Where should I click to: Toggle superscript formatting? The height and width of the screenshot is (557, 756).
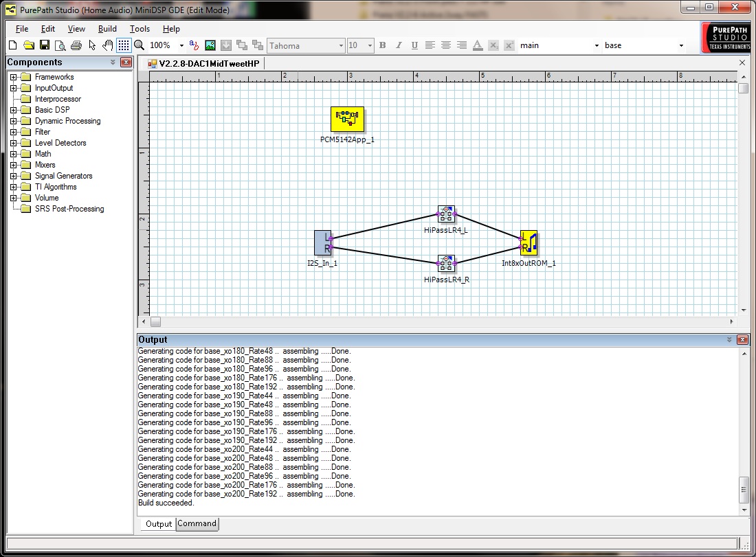pyautogui.click(x=509, y=45)
